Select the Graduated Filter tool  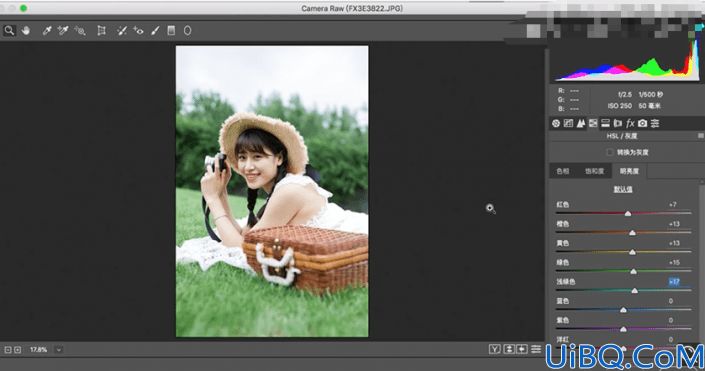pyautogui.click(x=171, y=31)
